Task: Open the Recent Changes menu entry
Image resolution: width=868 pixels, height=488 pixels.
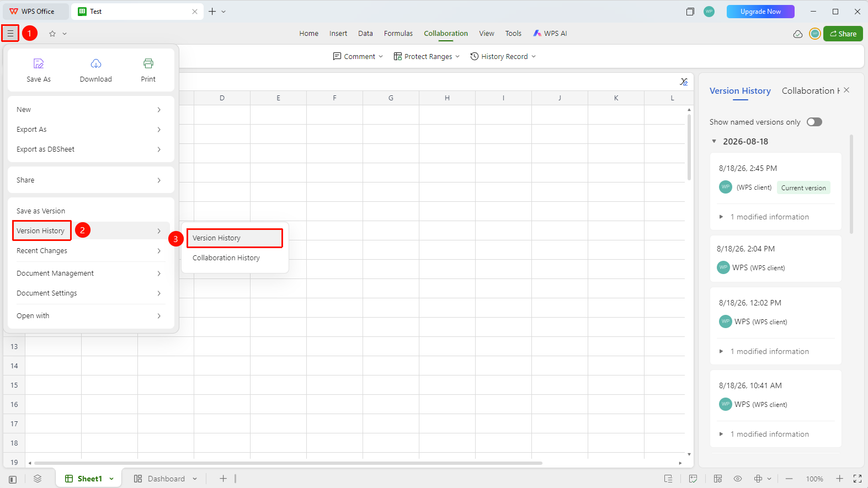Action: (89, 251)
